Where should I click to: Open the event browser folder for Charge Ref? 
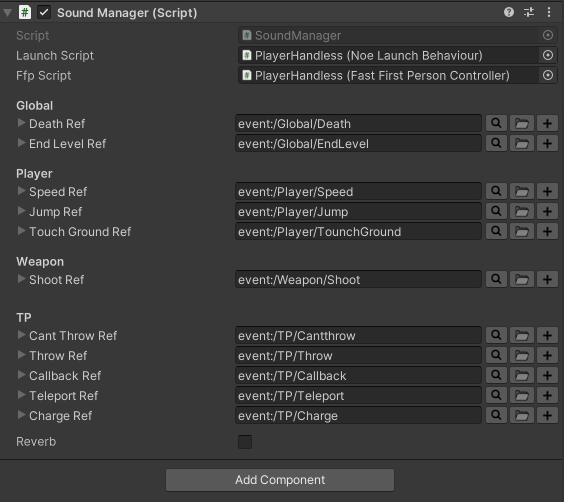click(x=522, y=415)
